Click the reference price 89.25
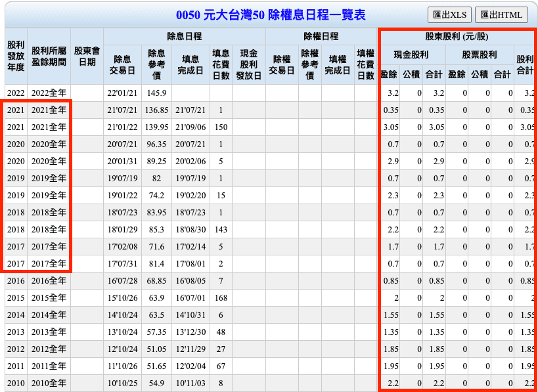This screenshot has width=538, height=392. click(156, 161)
